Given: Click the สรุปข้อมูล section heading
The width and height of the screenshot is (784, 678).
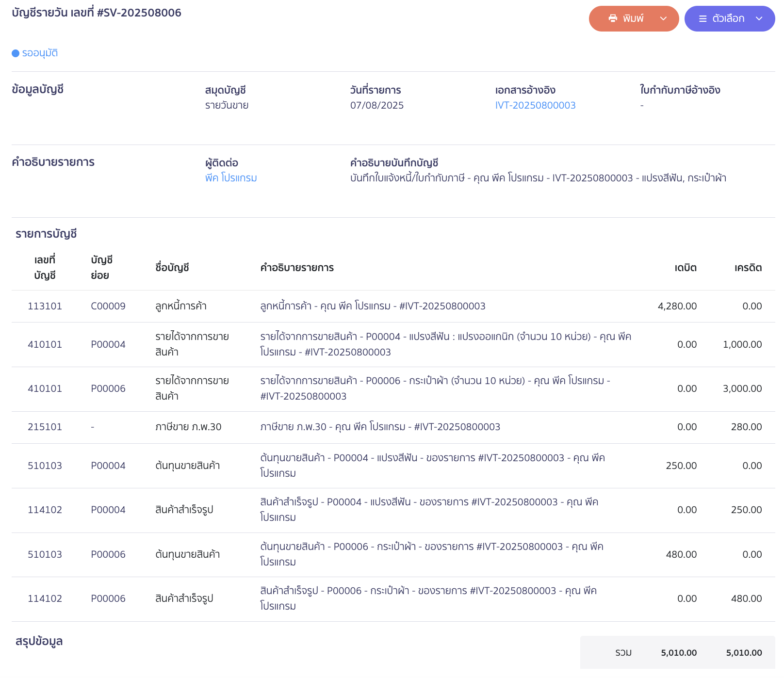Looking at the screenshot, I should tap(39, 641).
